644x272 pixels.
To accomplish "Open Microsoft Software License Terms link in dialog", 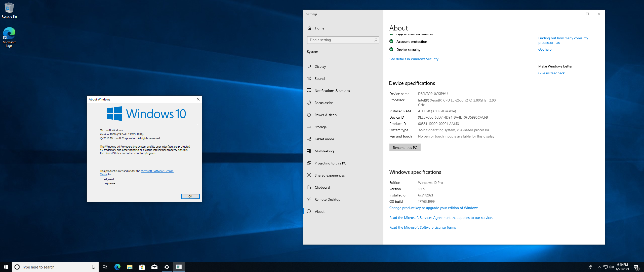I will (x=157, y=171).
